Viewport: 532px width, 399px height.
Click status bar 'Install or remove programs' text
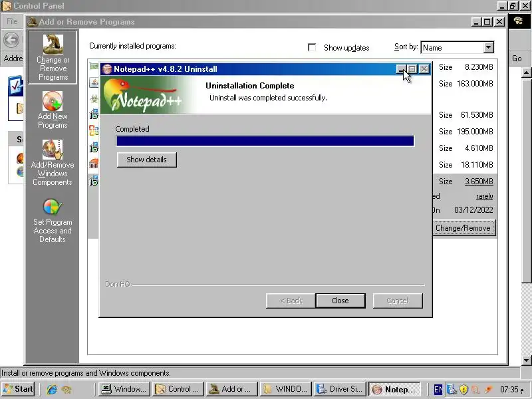86,373
